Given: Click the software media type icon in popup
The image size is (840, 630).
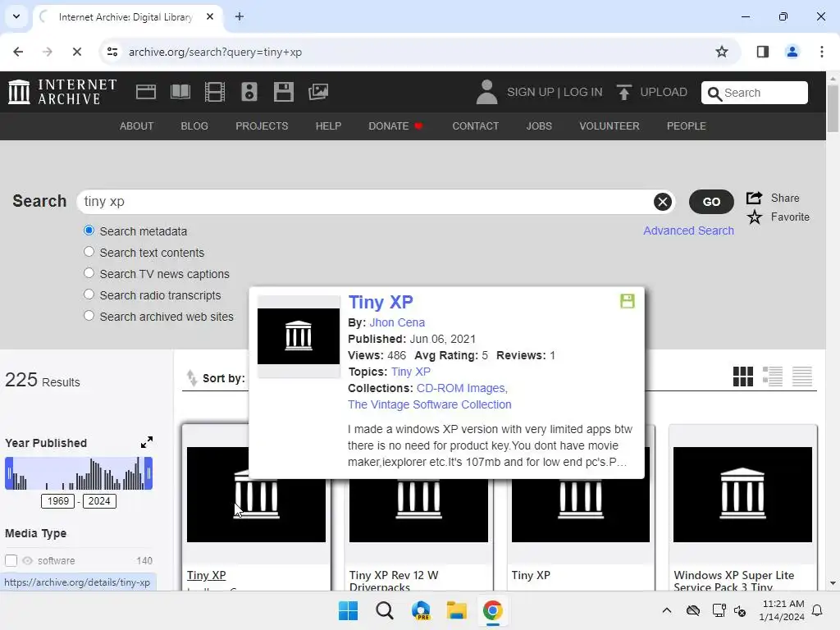Looking at the screenshot, I should coord(628,300).
